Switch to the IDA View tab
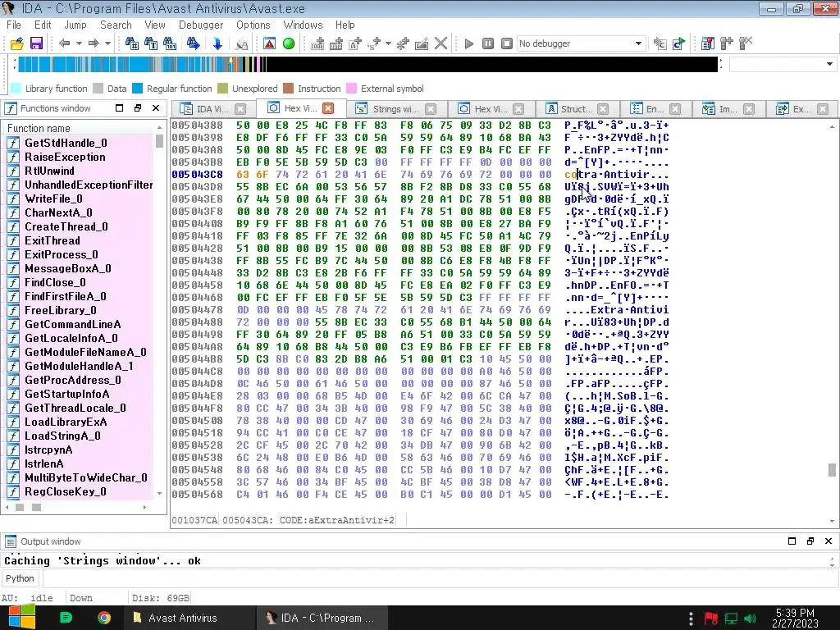The height and width of the screenshot is (630, 840). point(212,109)
